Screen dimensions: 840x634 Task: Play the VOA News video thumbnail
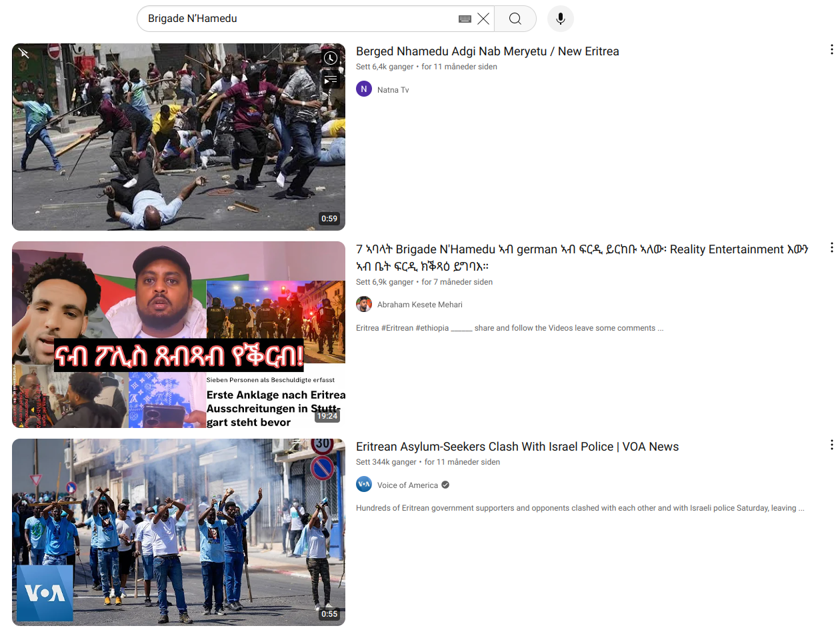[x=179, y=532]
